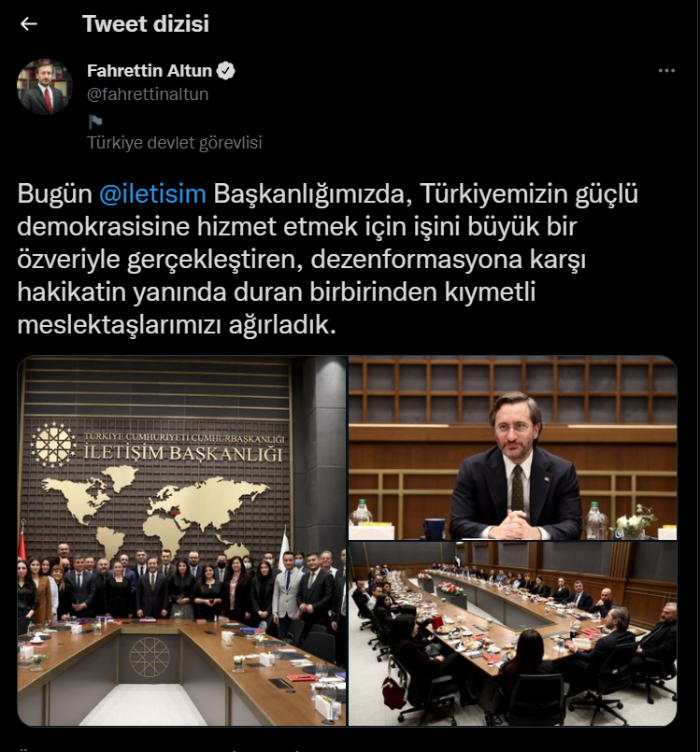Click the Türkiye devlet görevlisi label

[175, 143]
